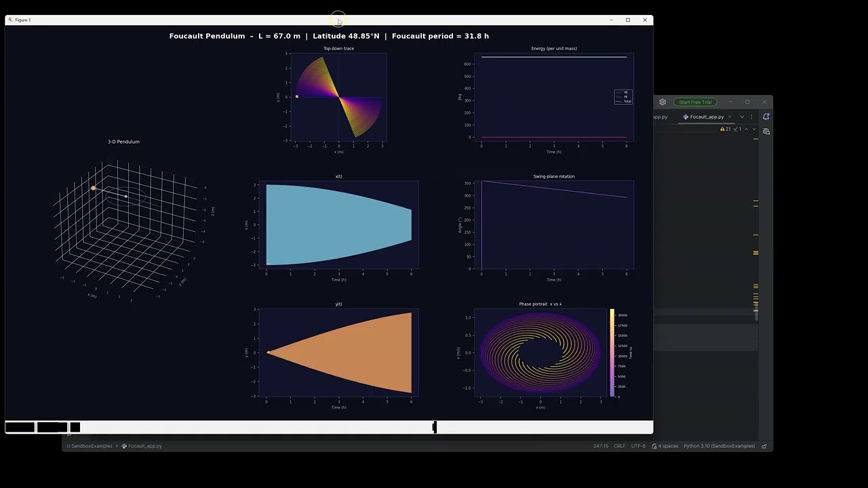The image size is (868, 488).
Task: Click the '3-D Pendulum' title text
Action: coord(123,142)
